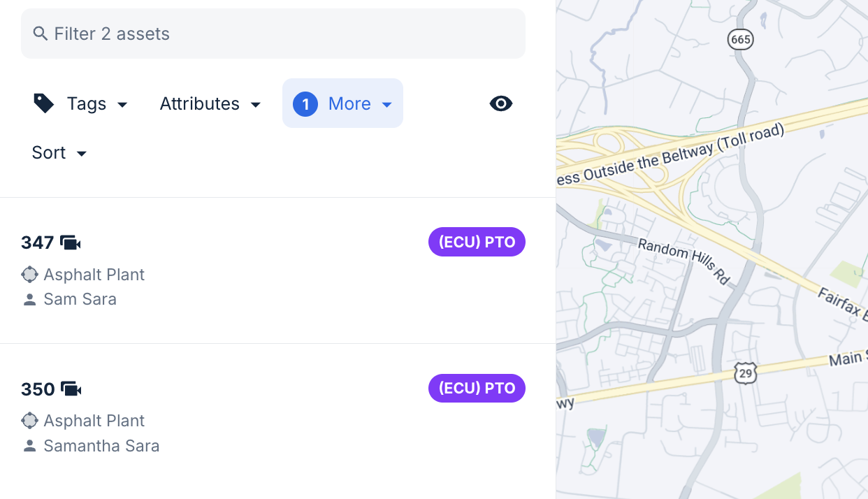Click the (ECU) PTO badge on 350
This screenshot has height=499, width=868.
477,389
